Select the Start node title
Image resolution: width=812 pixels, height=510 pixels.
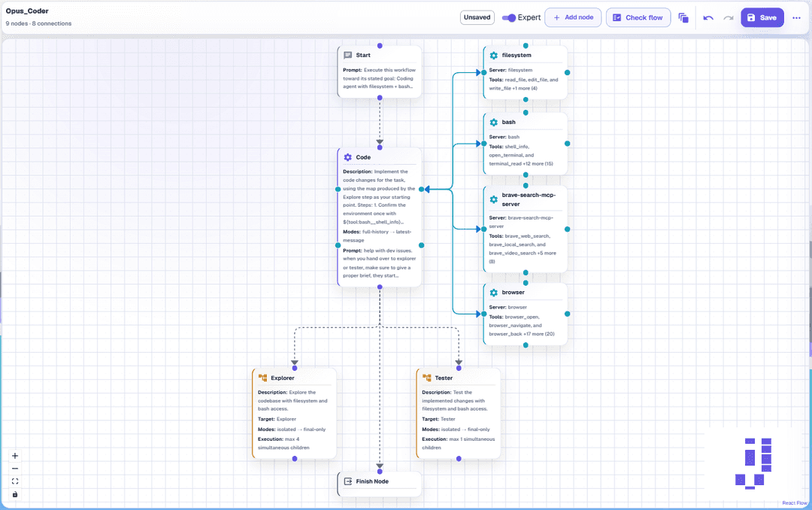click(x=363, y=56)
